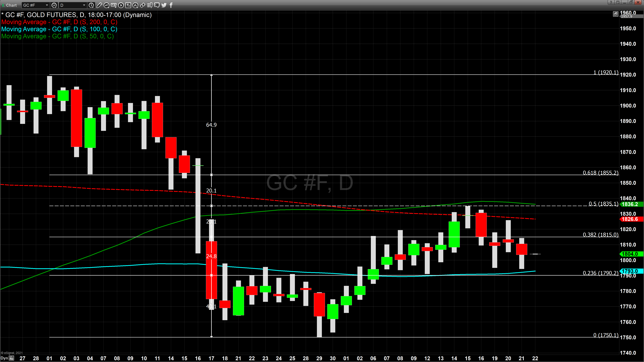Click the help question mark button
The image size is (644, 362).
click(x=611, y=2)
